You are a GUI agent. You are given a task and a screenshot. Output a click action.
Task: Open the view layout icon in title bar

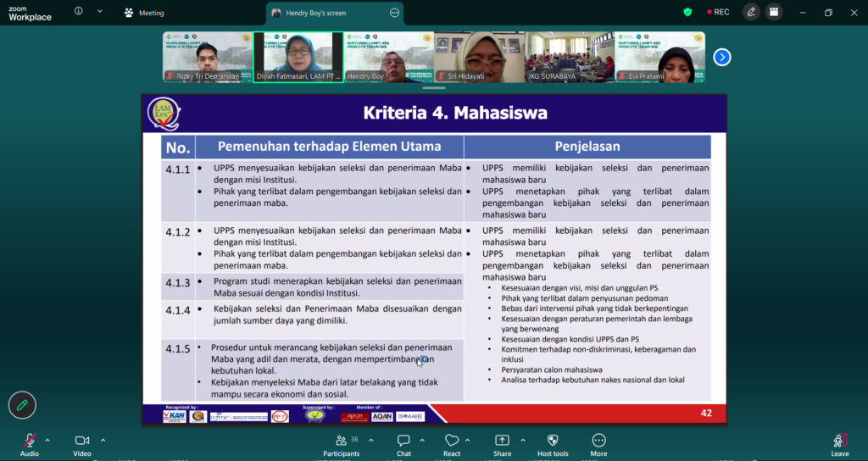(773, 12)
